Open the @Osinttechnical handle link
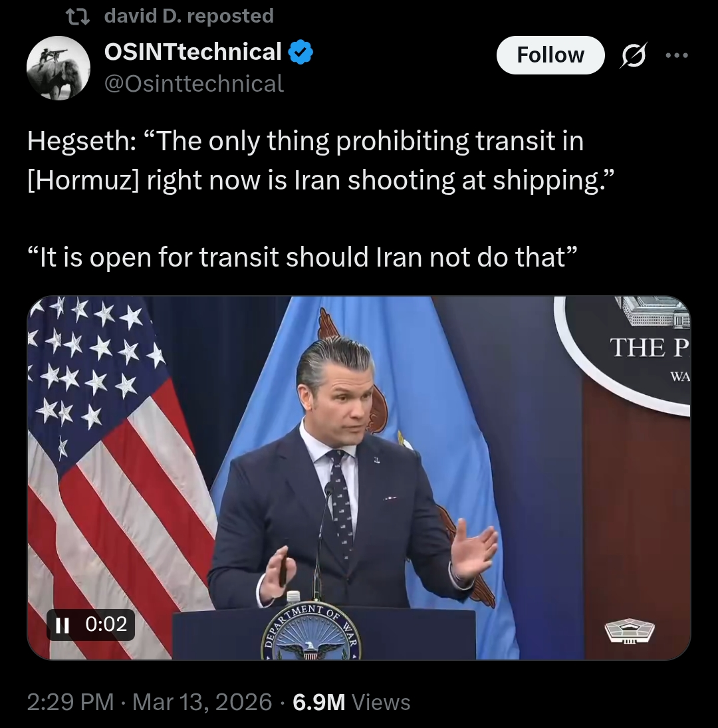 pyautogui.click(x=194, y=84)
